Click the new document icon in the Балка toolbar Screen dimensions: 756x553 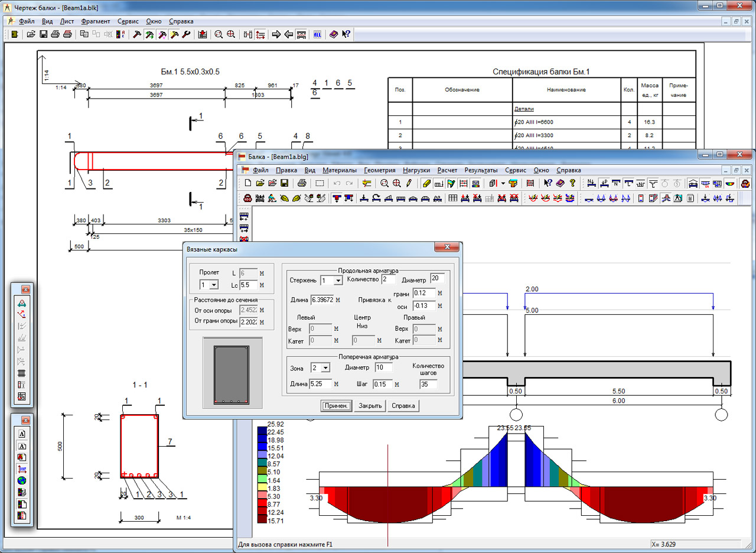pos(247,183)
